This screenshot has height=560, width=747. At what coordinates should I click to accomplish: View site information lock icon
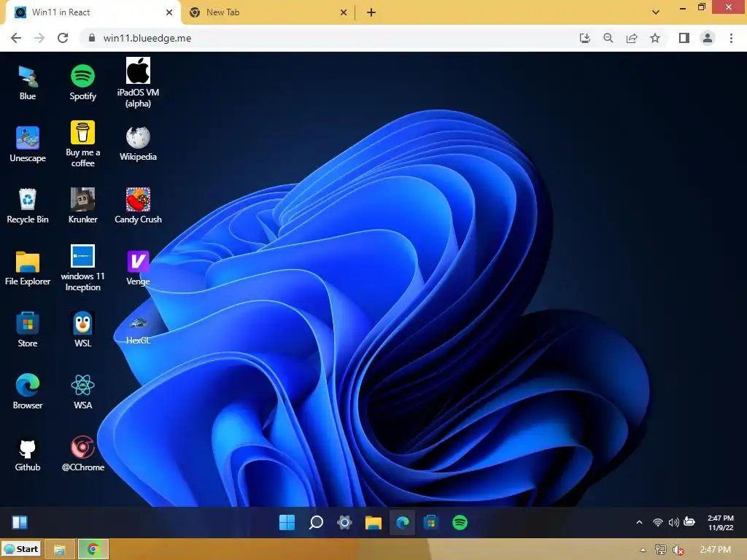pos(92,38)
